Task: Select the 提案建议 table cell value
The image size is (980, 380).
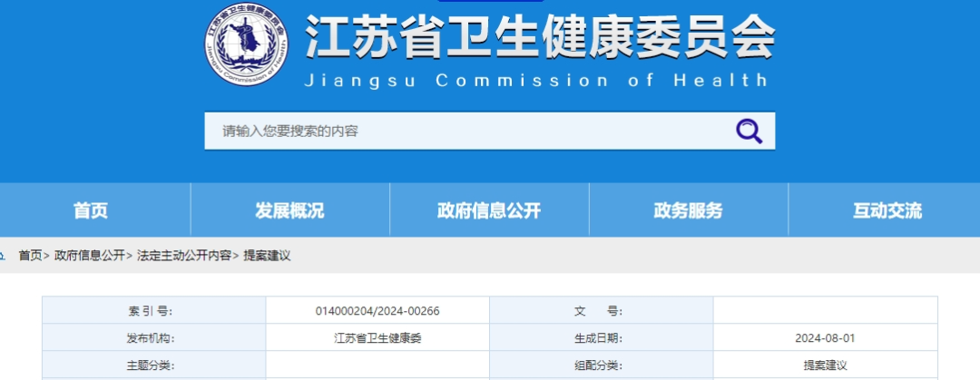Action: click(x=825, y=365)
